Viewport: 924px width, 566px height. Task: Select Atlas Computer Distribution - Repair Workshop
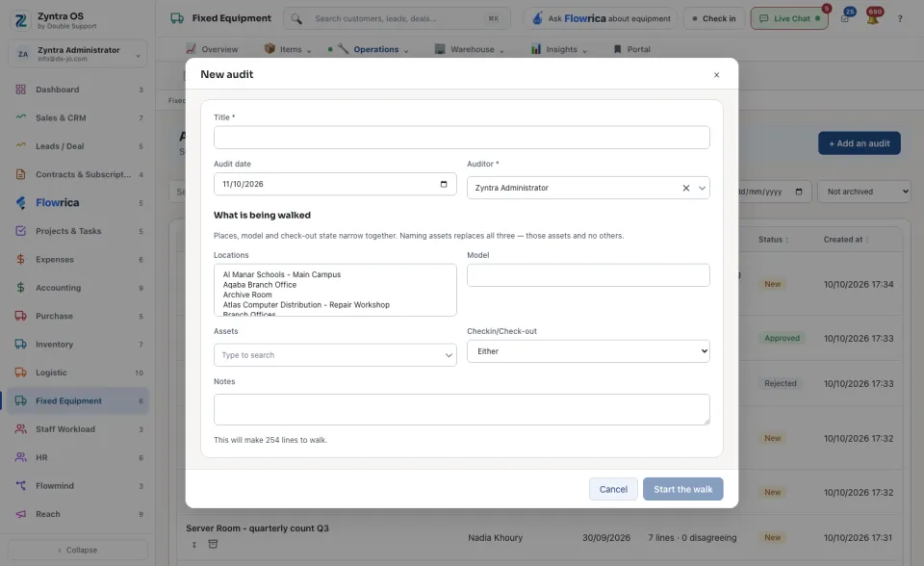coord(306,305)
